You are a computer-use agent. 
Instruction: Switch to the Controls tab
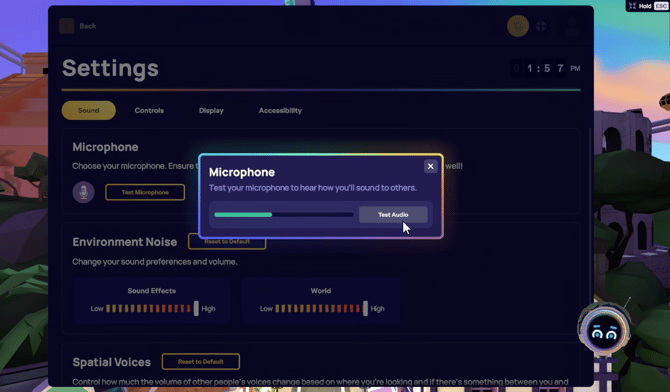(x=149, y=110)
